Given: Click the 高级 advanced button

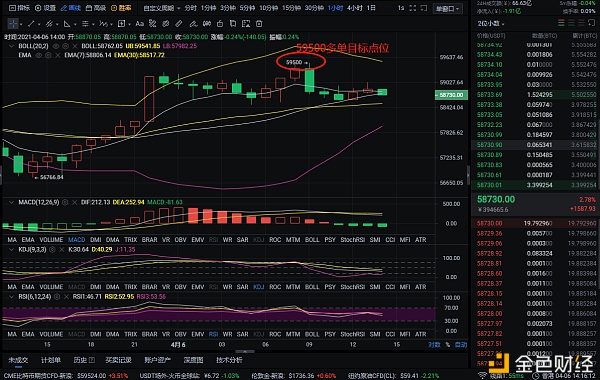Looking at the screenshot, I should pyautogui.click(x=96, y=8).
